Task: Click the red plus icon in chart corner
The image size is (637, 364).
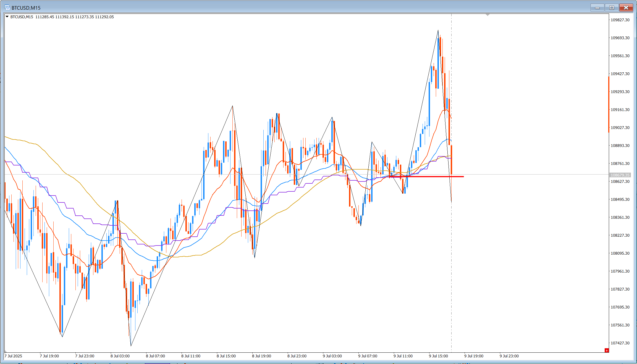Action: coord(607,350)
